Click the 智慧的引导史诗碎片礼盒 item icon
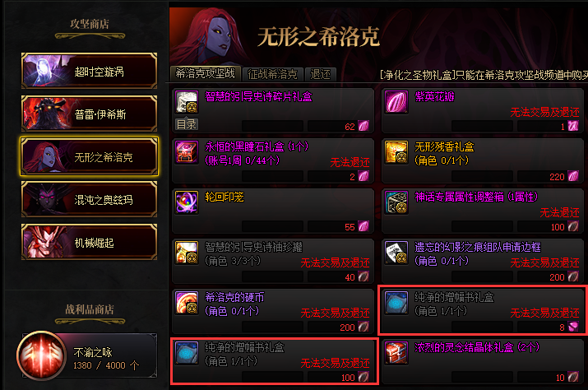The image size is (588, 390). pyautogui.click(x=187, y=102)
